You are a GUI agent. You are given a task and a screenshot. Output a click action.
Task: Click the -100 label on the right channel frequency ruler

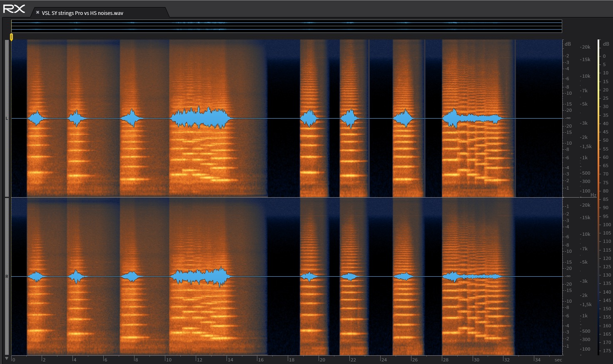(586, 349)
